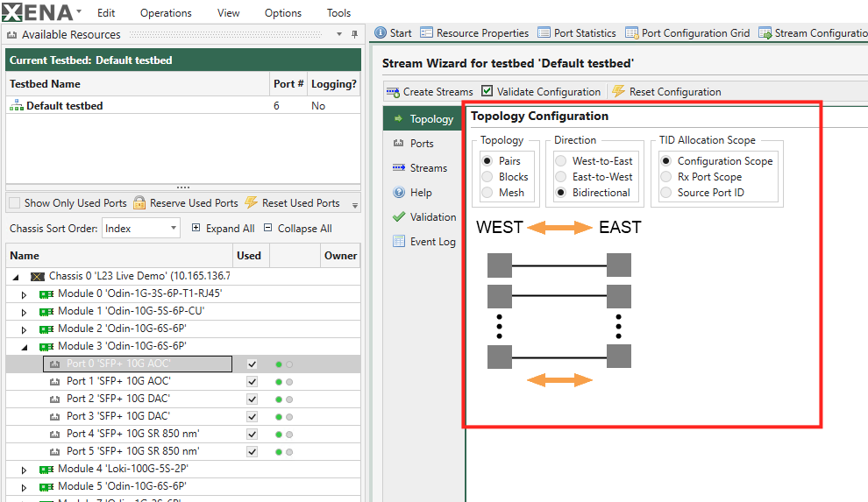
Task: Click Collapse All in the chassis tree
Action: point(298,229)
